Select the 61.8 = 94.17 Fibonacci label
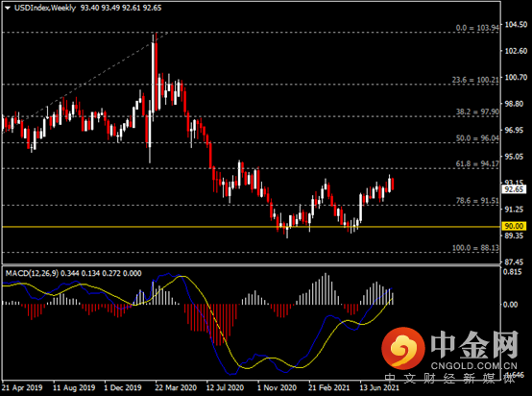Viewport: 532px width, 396px height. coord(477,164)
